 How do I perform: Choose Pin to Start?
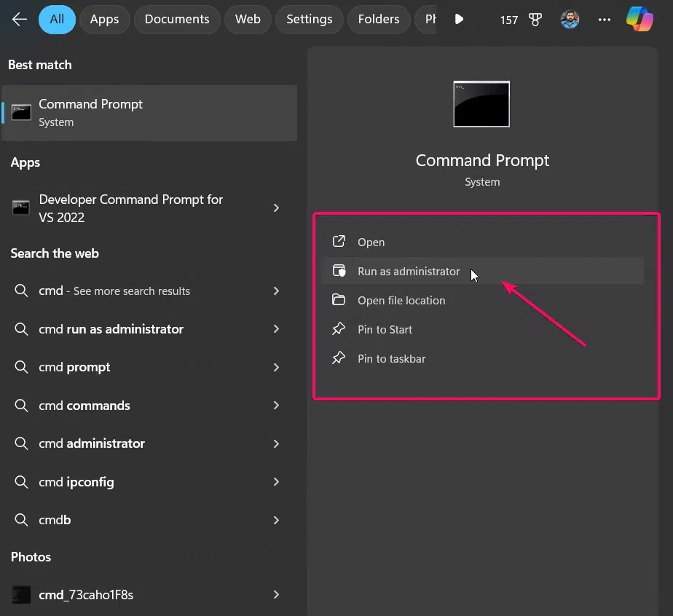pos(482,329)
